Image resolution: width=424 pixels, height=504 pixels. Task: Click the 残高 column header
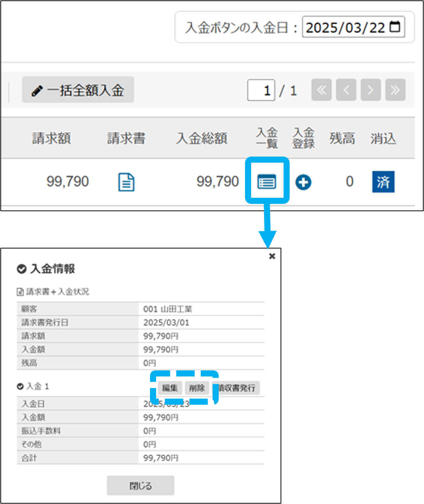342,138
